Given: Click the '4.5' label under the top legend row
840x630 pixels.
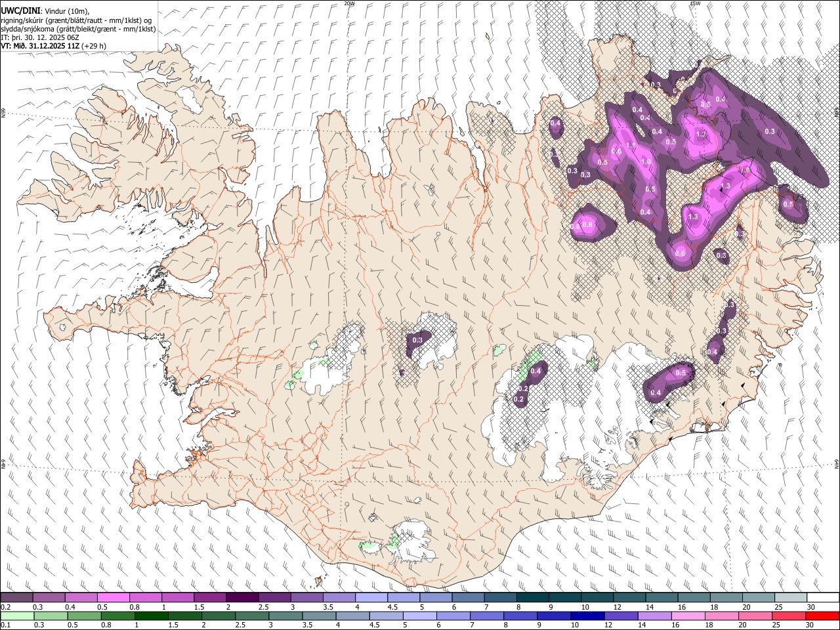Looking at the screenshot, I should [392, 607].
